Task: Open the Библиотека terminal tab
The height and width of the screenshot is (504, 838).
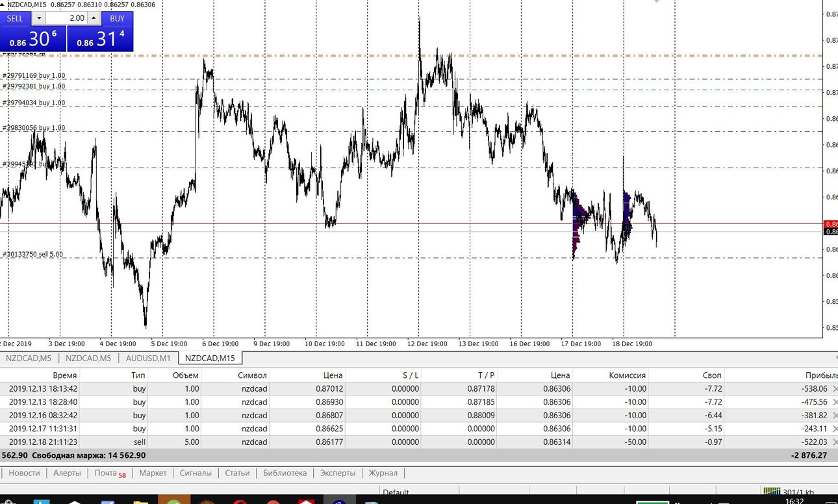Action: tap(285, 473)
